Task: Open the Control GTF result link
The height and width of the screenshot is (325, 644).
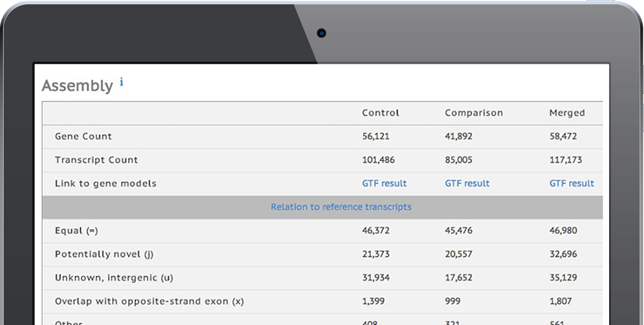Action: 384,183
